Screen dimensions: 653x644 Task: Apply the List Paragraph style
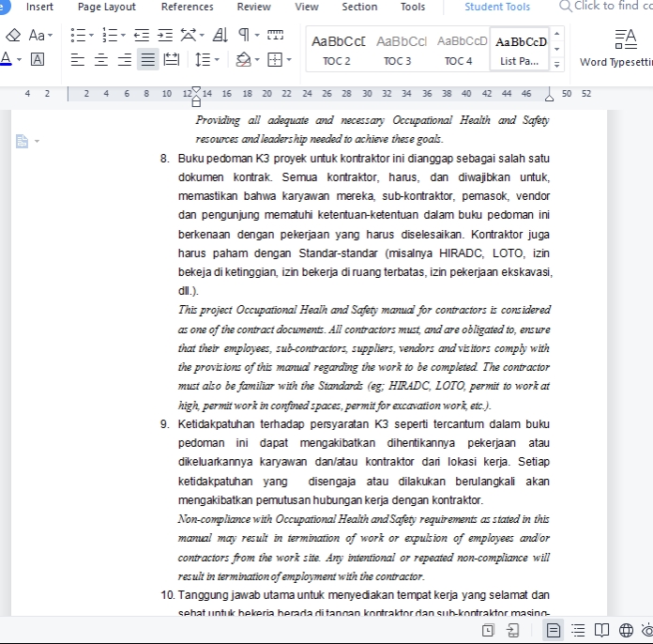coord(520,50)
